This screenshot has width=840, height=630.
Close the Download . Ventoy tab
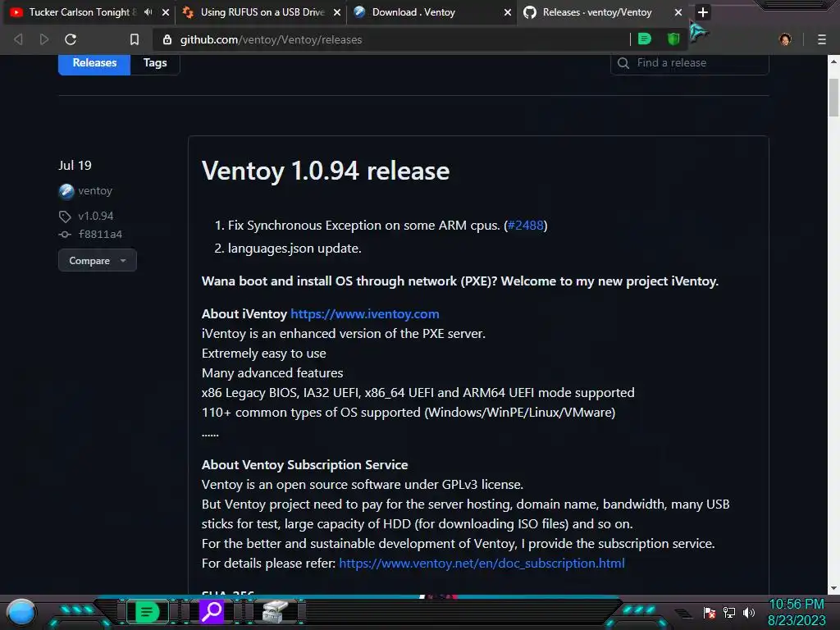(x=507, y=11)
